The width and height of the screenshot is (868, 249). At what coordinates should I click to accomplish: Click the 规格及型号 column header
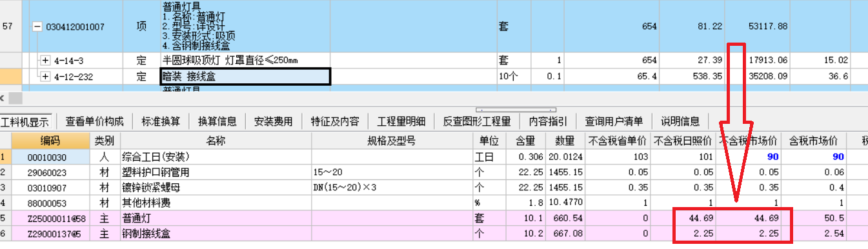(392, 141)
